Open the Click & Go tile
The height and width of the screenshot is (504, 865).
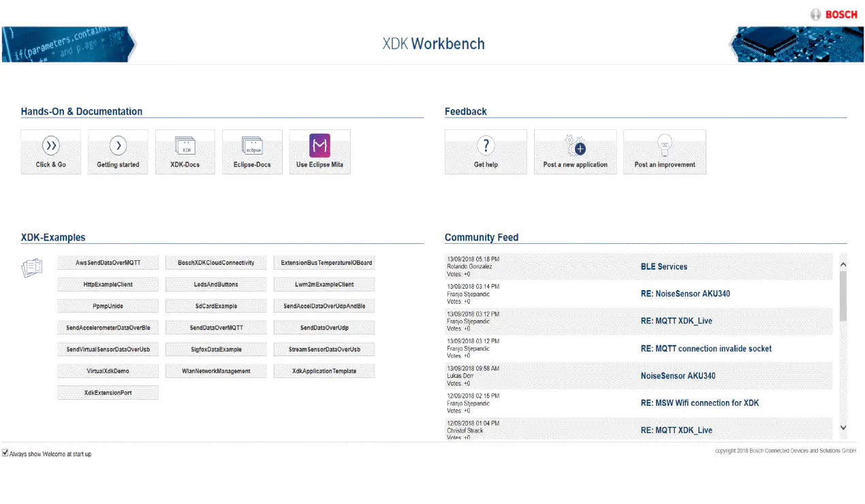point(50,152)
